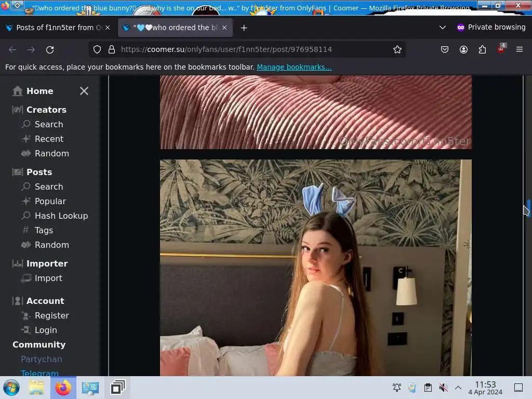
Task: Click the show desktop button
Action: 518,388
